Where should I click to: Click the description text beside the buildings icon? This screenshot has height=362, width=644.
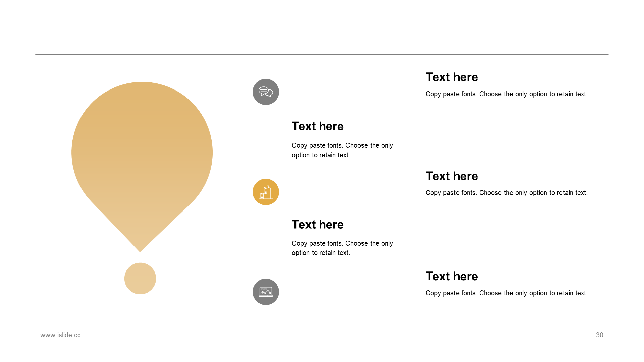coord(506,193)
